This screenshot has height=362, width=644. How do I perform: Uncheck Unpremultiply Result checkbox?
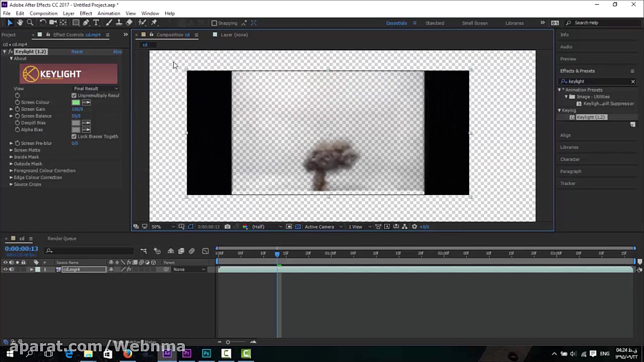click(74, 96)
